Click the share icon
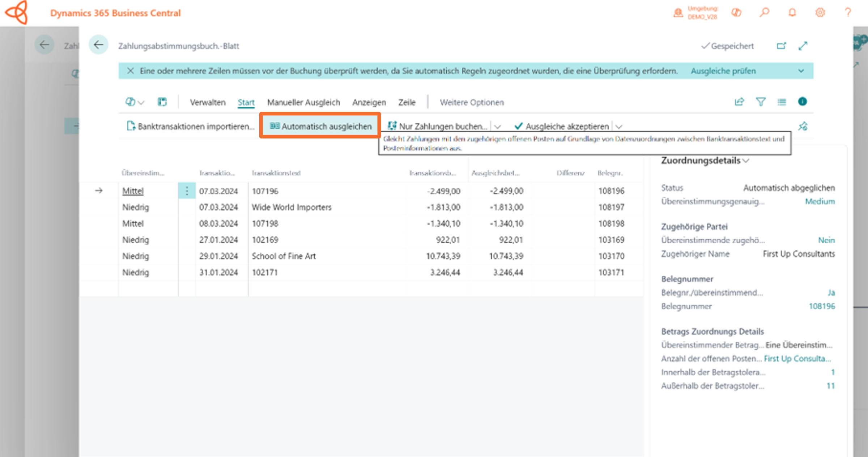 click(x=739, y=102)
